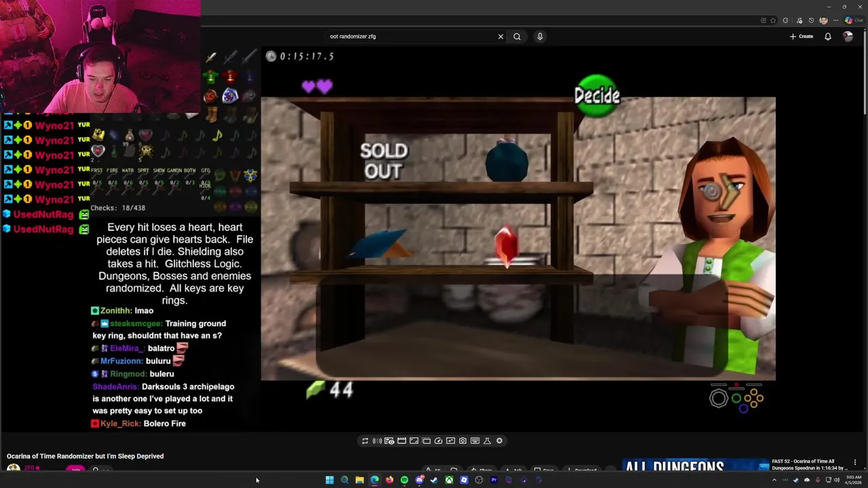Show hidden system tray icons
Viewport: 868px width, 488px height.
pyautogui.click(x=774, y=480)
